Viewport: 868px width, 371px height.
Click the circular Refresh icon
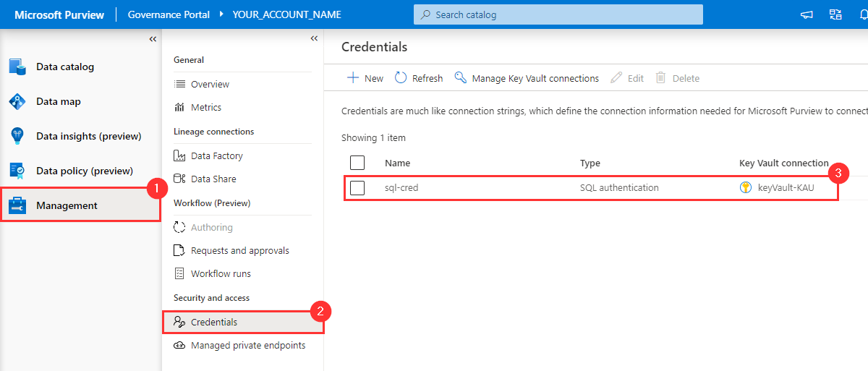[x=401, y=77]
